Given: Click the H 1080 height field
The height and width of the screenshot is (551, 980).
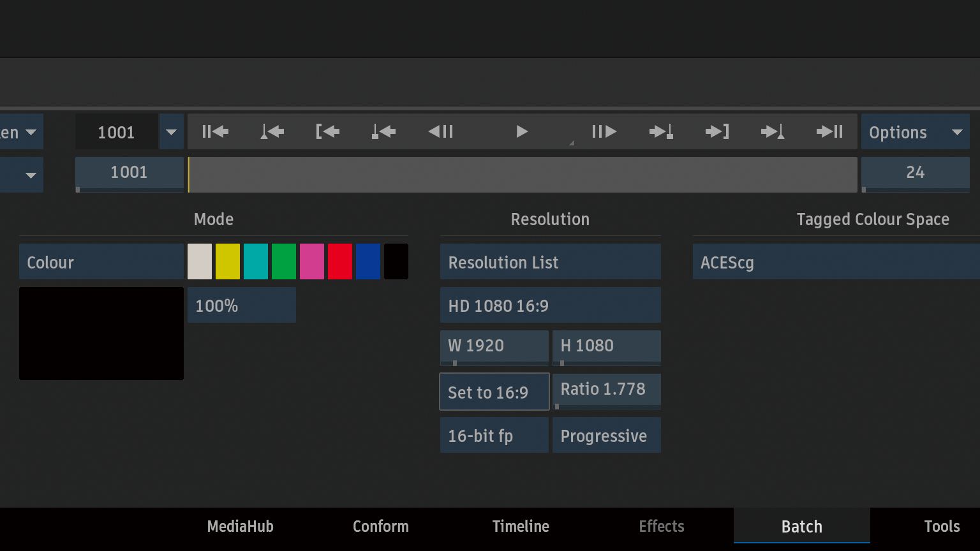Looking at the screenshot, I should (x=607, y=348).
